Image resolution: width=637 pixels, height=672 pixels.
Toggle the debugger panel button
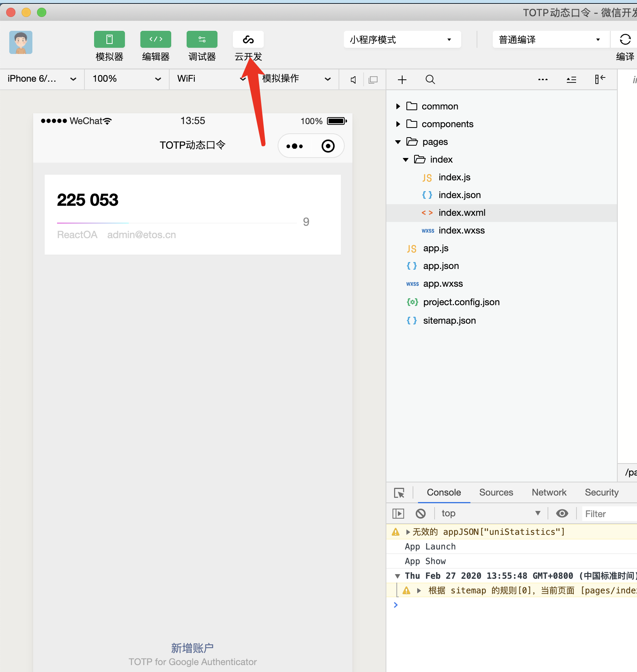point(202,39)
